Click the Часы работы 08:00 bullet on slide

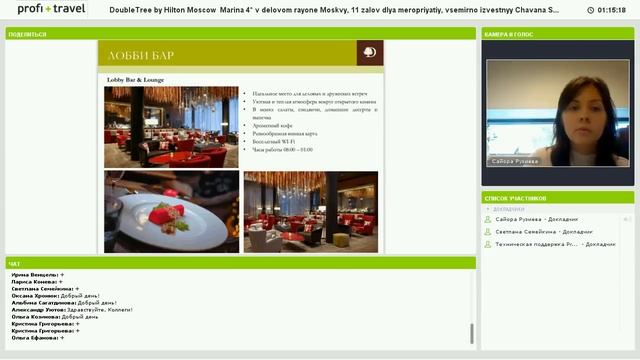[282, 150]
